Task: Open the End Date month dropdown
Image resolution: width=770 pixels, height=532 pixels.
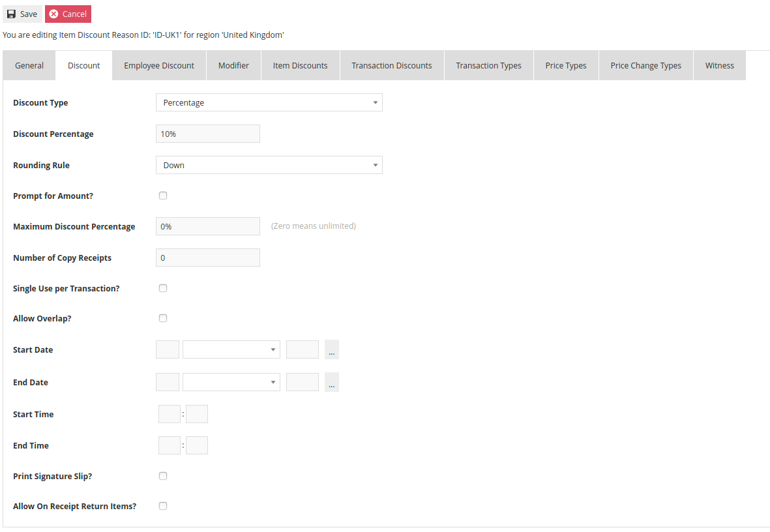Action: [231, 382]
